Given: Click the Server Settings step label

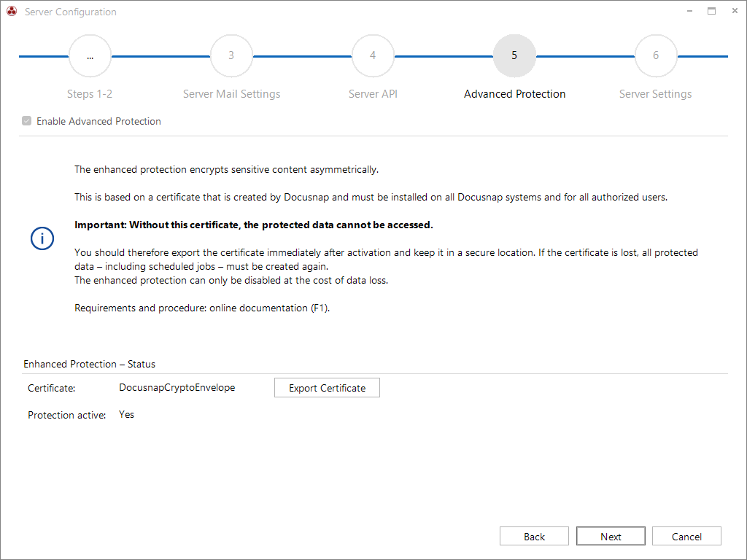Looking at the screenshot, I should point(656,94).
